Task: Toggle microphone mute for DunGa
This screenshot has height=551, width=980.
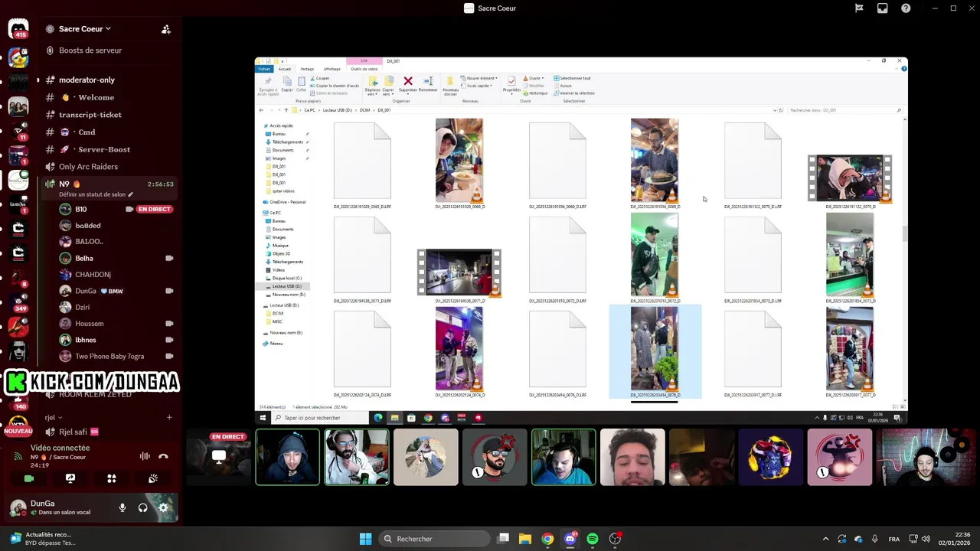Action: tap(122, 507)
